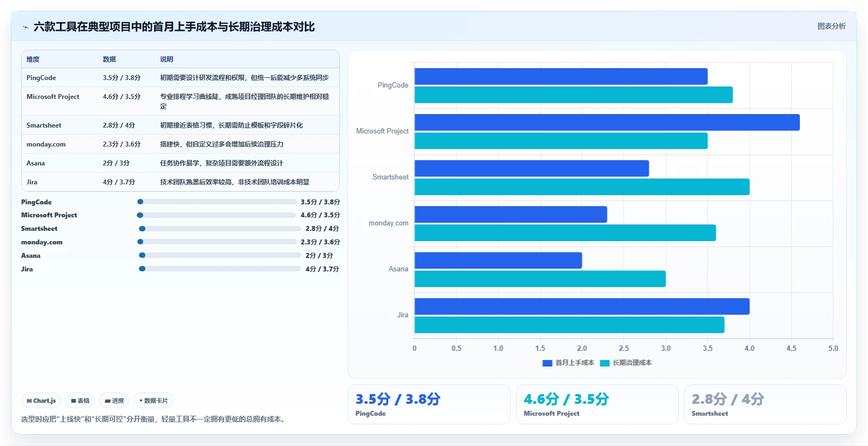Click PingCode's blue 首月上手成本 chart bar
This screenshot has width=868, height=446.
pyautogui.click(x=561, y=76)
